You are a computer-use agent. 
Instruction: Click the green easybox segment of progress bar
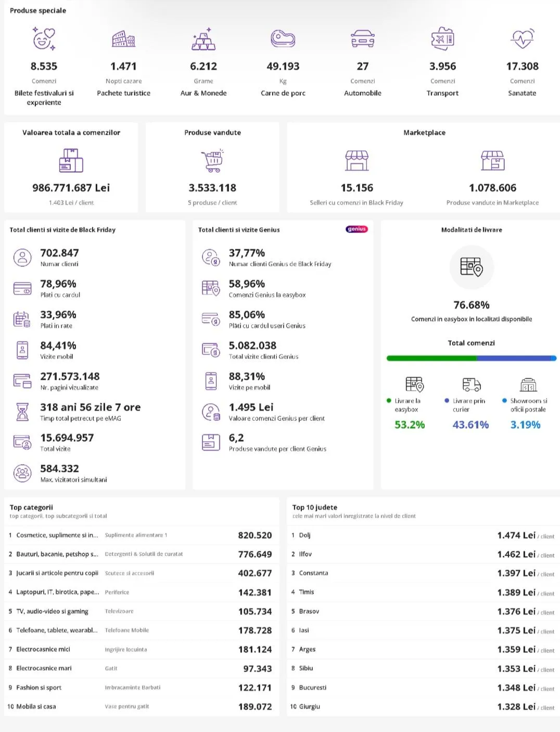click(431, 358)
